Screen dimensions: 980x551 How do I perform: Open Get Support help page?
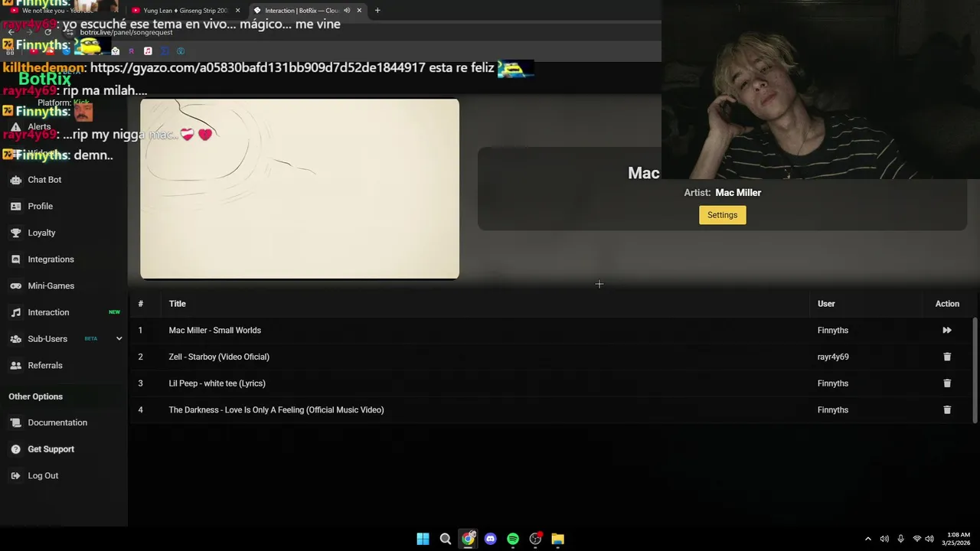pos(51,449)
